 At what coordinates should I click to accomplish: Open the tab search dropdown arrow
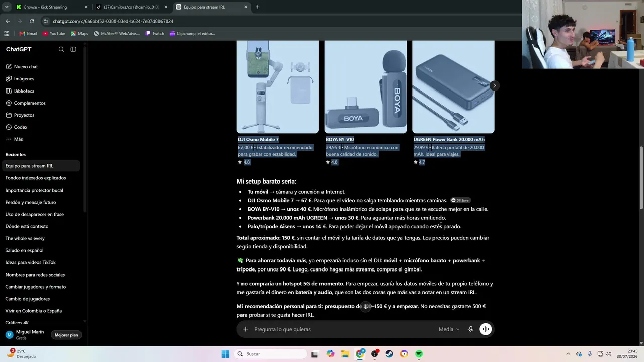pyautogui.click(x=7, y=7)
